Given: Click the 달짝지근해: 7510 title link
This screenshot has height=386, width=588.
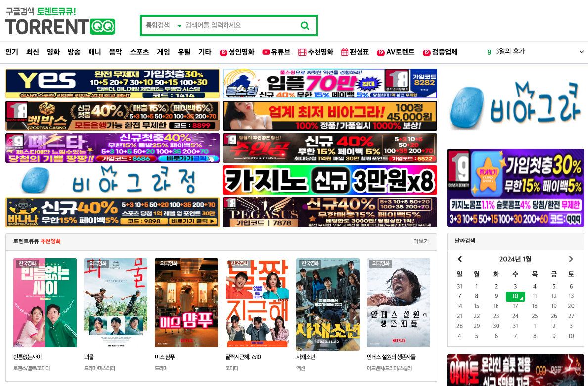Looking at the screenshot, I should (x=243, y=357).
